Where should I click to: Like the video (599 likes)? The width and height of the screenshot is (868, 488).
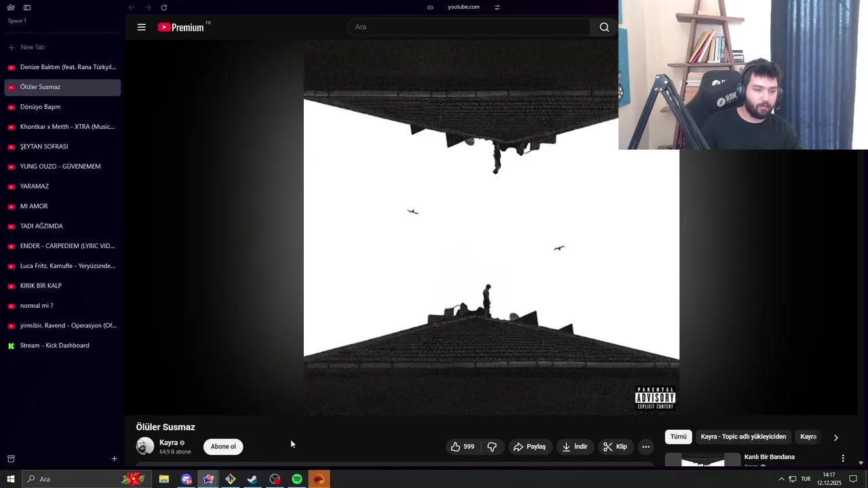click(462, 447)
